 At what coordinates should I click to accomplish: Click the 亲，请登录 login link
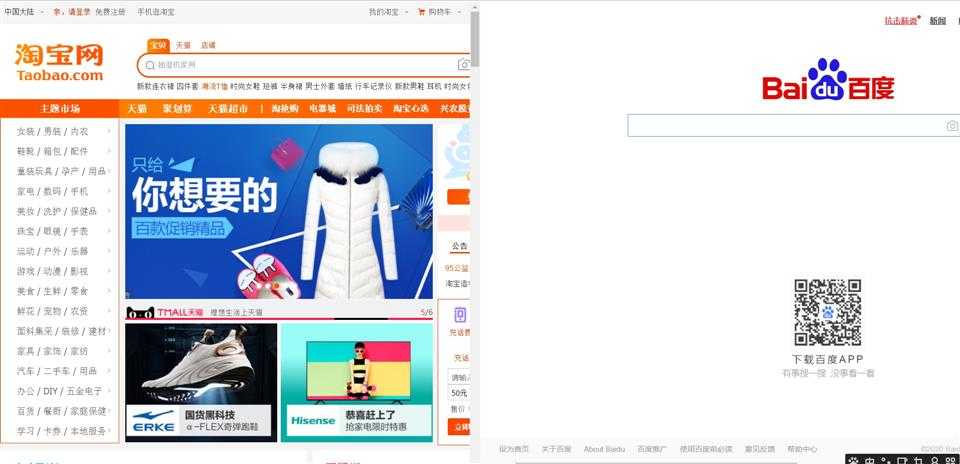tap(72, 12)
